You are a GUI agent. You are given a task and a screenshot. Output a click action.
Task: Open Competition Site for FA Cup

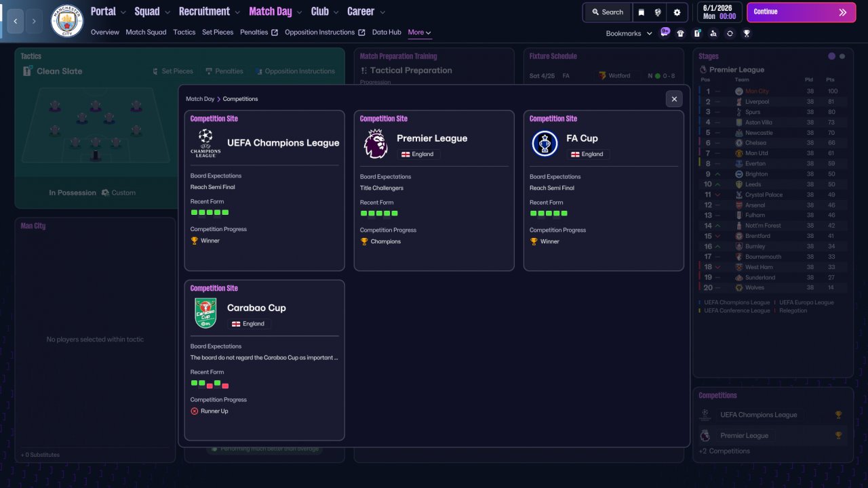[553, 119]
